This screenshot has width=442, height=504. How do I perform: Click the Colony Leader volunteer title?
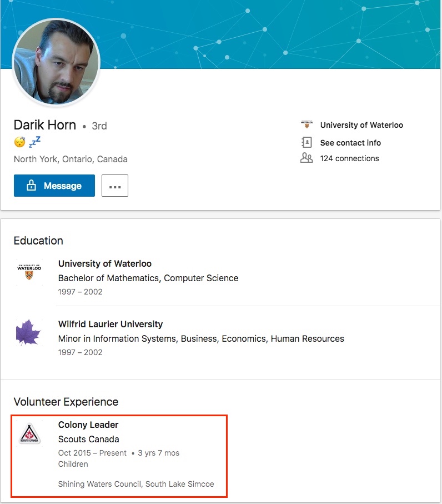88,425
